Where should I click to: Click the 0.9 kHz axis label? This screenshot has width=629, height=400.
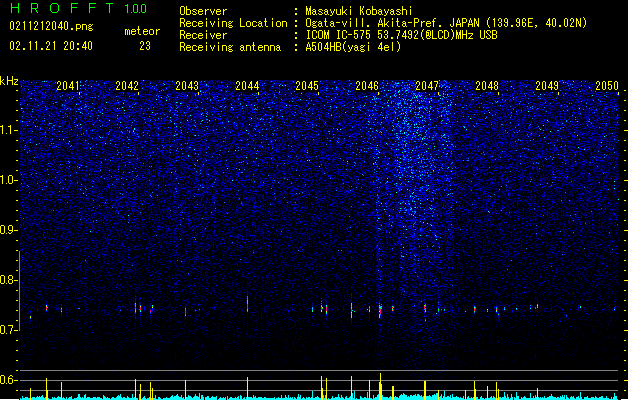[9, 230]
